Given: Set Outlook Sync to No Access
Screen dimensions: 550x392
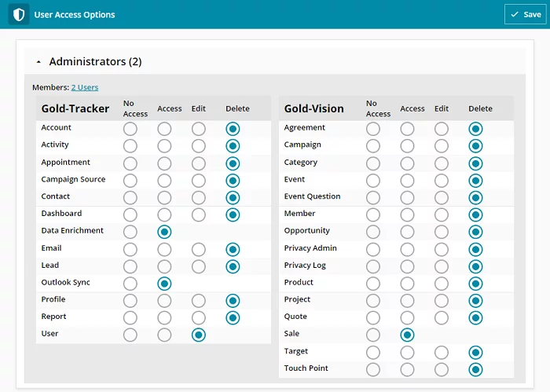Looking at the screenshot, I should [x=130, y=284].
